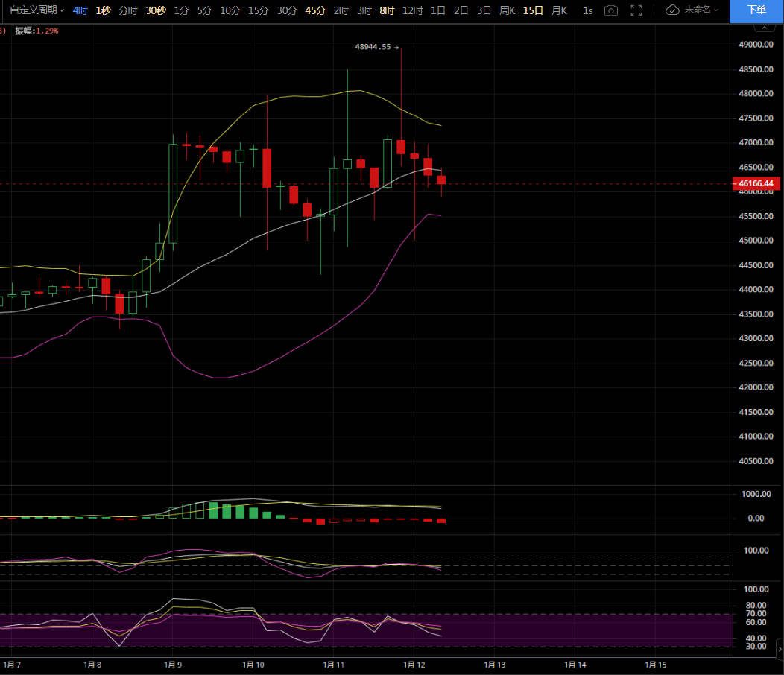This screenshot has width=784, height=675.
Task: Click the 44000.00 price axis label
Action: [756, 290]
